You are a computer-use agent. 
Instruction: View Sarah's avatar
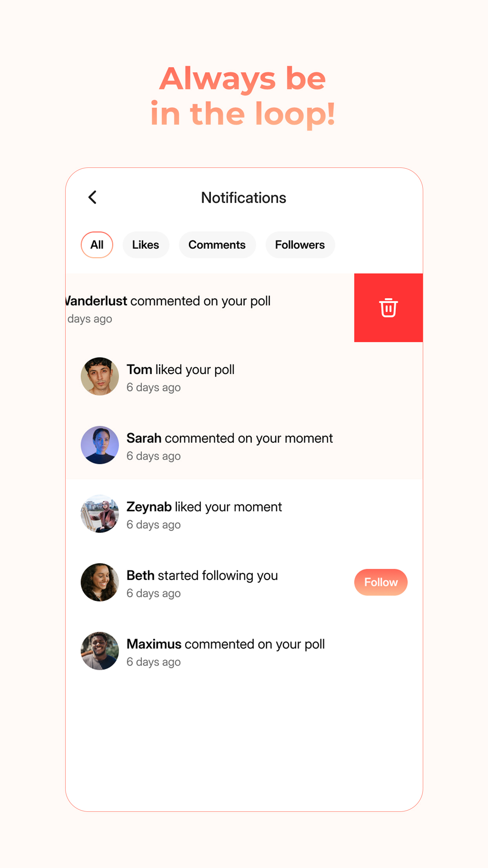click(x=100, y=445)
